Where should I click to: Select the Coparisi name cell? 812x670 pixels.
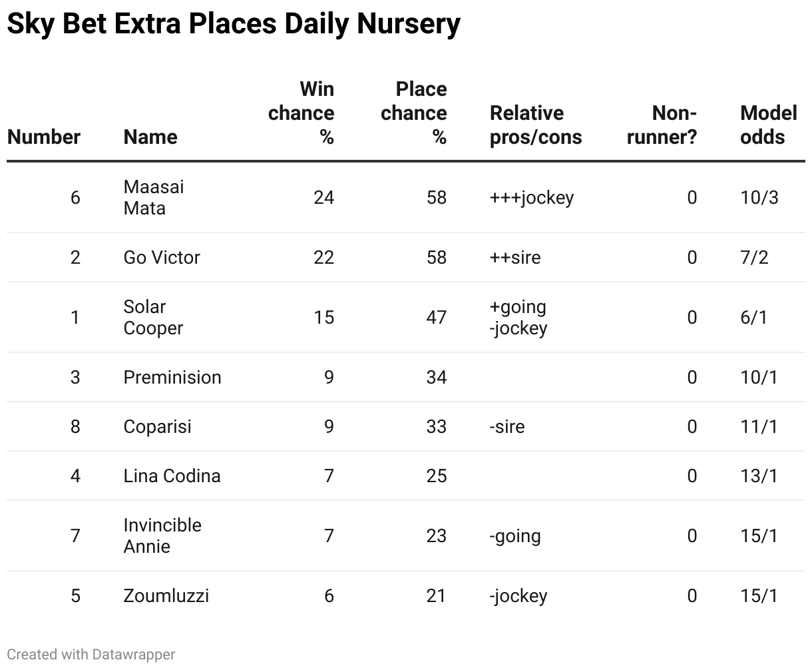pyautogui.click(x=158, y=426)
